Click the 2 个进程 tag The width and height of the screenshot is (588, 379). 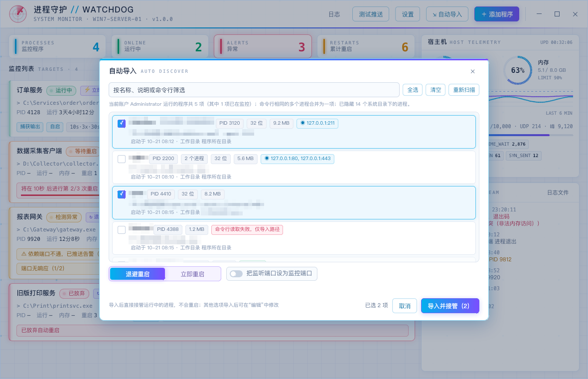194,159
